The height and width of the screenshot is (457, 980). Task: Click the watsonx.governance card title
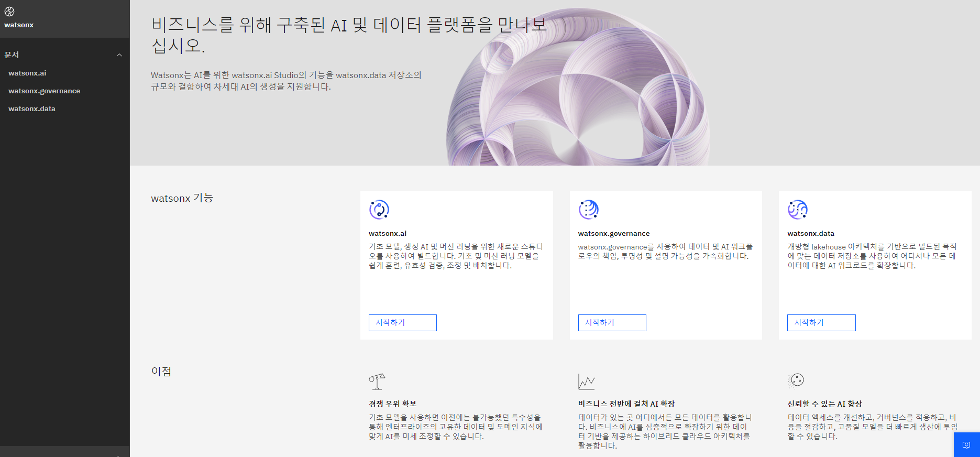[x=614, y=234]
